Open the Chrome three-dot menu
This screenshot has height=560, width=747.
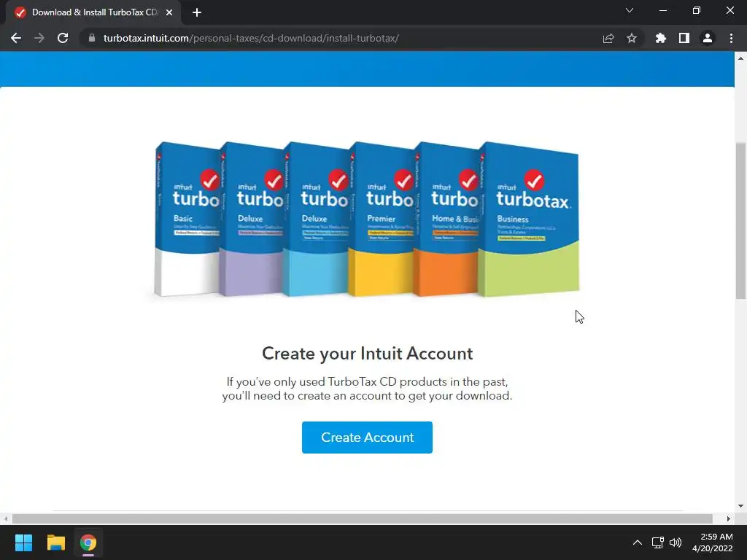pos(731,38)
